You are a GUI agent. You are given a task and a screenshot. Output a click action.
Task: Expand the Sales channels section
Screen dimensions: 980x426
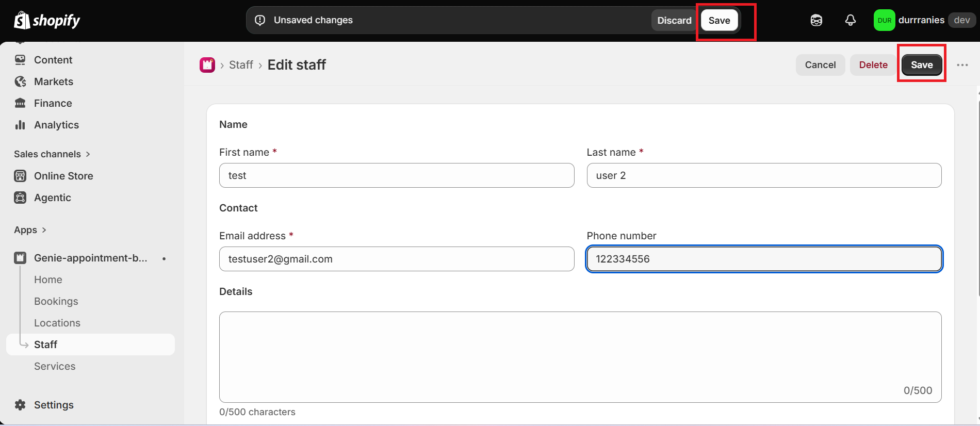[52, 154]
